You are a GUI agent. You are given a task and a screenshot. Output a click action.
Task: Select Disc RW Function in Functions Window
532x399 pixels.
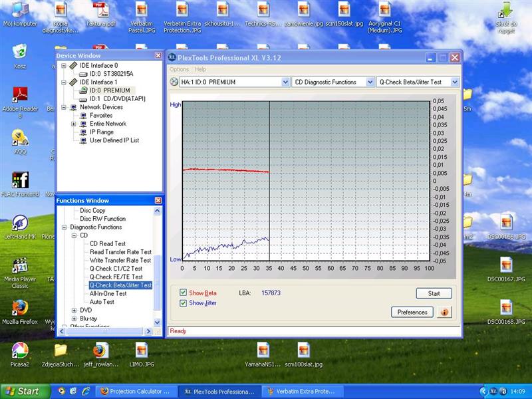(x=102, y=219)
